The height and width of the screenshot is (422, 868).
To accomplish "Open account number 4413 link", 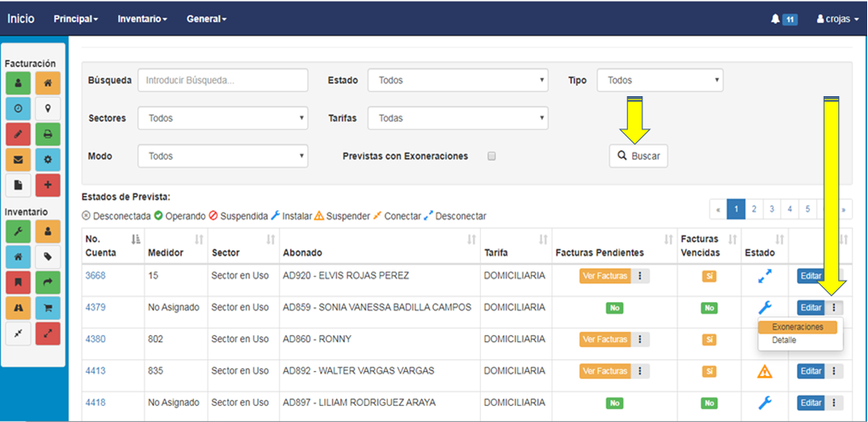I will pyautogui.click(x=95, y=370).
